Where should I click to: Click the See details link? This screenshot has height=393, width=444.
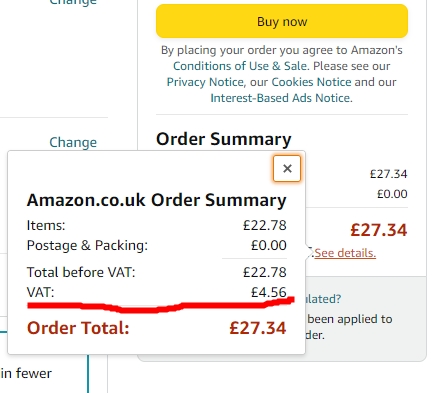click(x=345, y=253)
